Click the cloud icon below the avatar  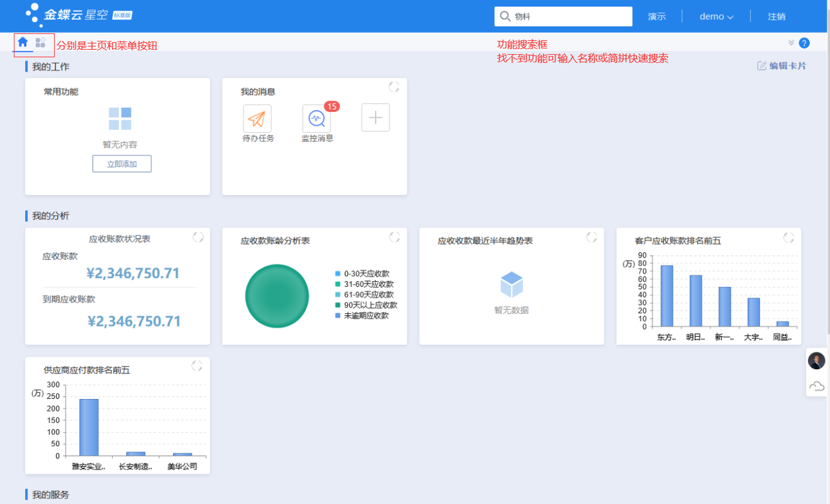click(x=815, y=386)
